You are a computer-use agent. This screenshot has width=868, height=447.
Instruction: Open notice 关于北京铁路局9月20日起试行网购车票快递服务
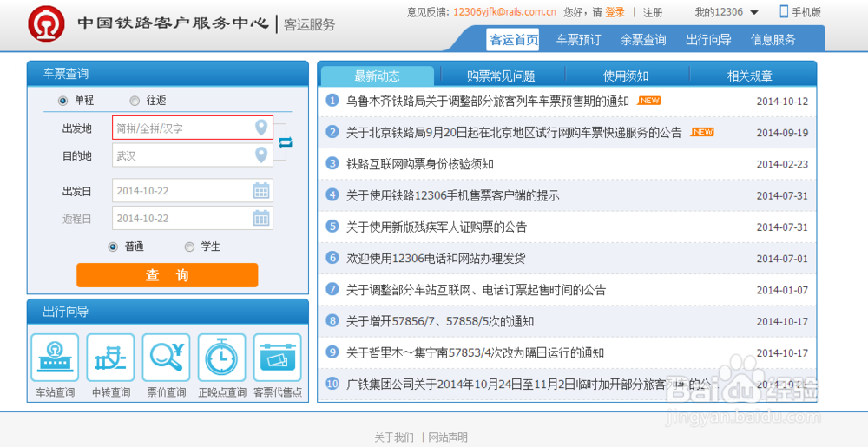514,133
